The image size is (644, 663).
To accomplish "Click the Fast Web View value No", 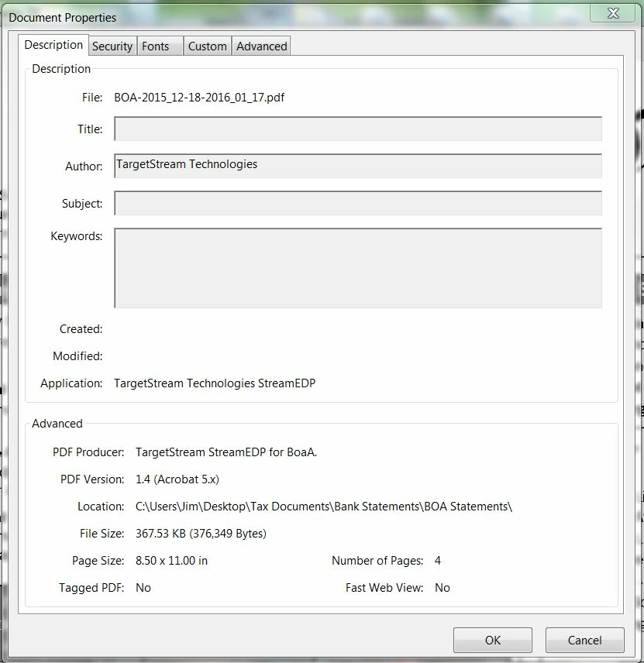I will tap(443, 588).
